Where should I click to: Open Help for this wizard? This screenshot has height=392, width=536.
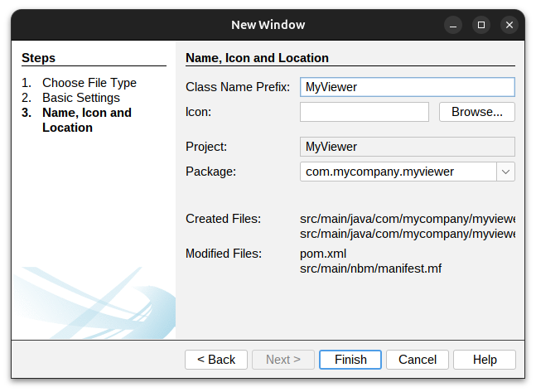click(485, 360)
